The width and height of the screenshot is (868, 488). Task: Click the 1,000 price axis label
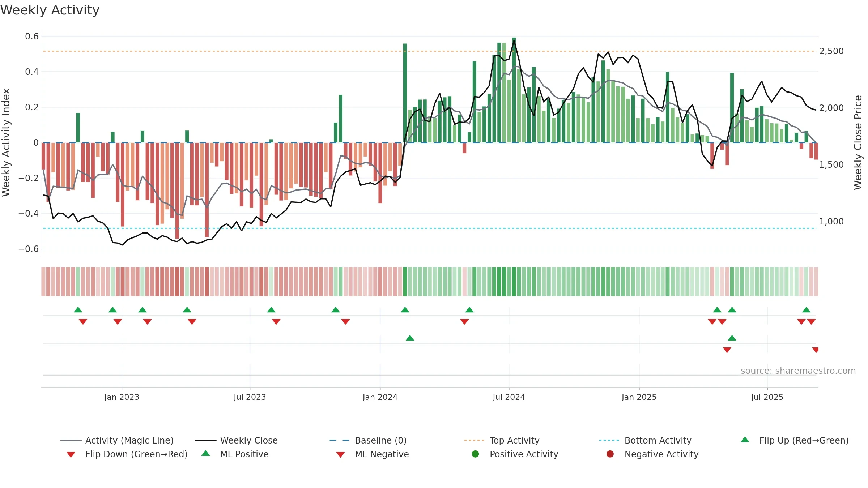(831, 222)
